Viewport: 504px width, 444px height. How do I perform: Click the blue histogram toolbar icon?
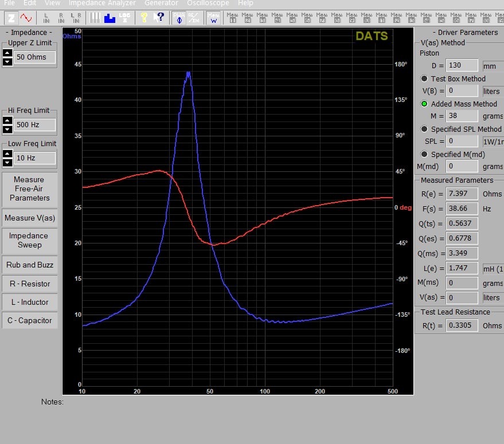[110, 18]
